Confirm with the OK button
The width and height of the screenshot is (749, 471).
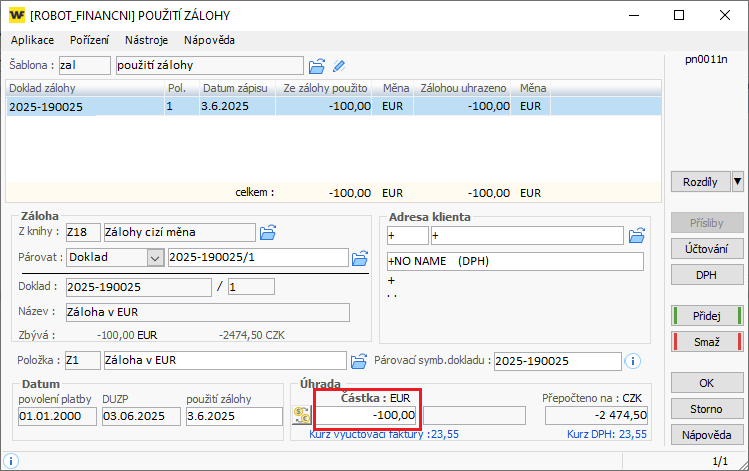tap(707, 383)
